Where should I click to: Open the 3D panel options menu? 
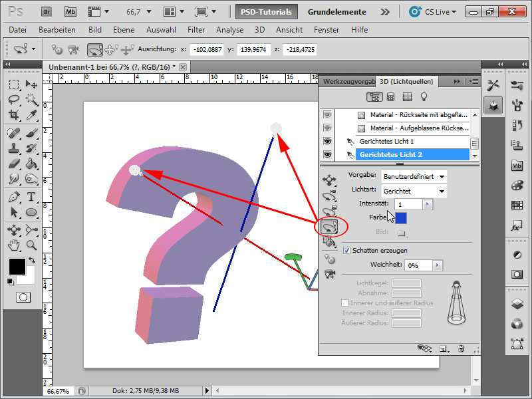(473, 81)
